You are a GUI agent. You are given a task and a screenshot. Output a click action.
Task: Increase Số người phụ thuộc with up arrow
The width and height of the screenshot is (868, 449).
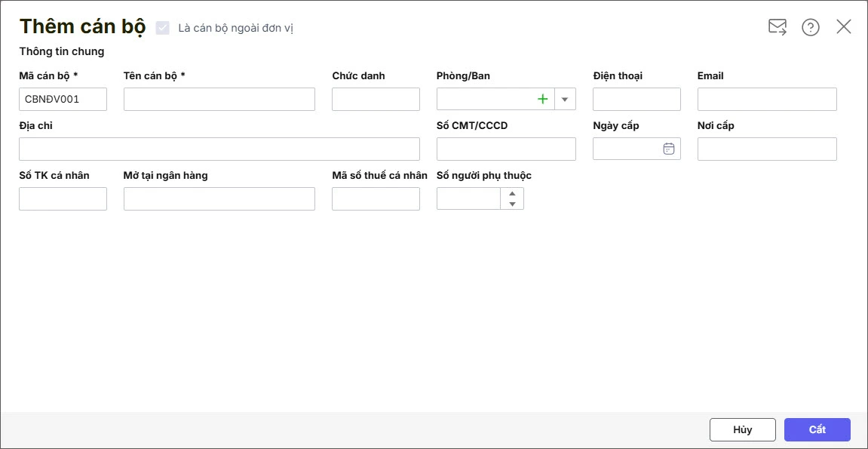512,193
